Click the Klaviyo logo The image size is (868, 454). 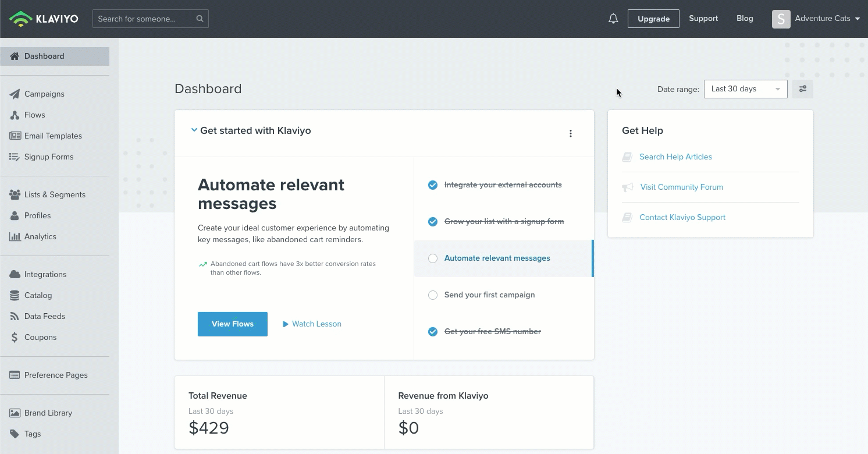pyautogui.click(x=44, y=19)
